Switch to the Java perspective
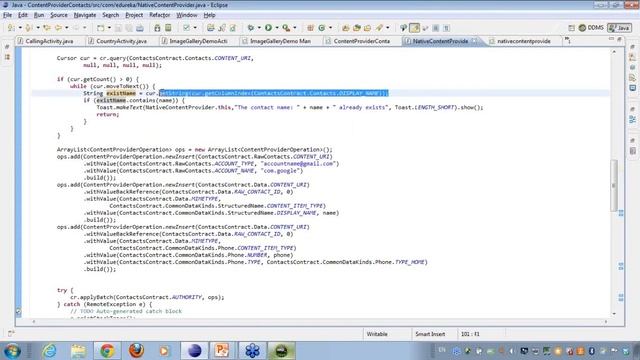 (x=620, y=28)
